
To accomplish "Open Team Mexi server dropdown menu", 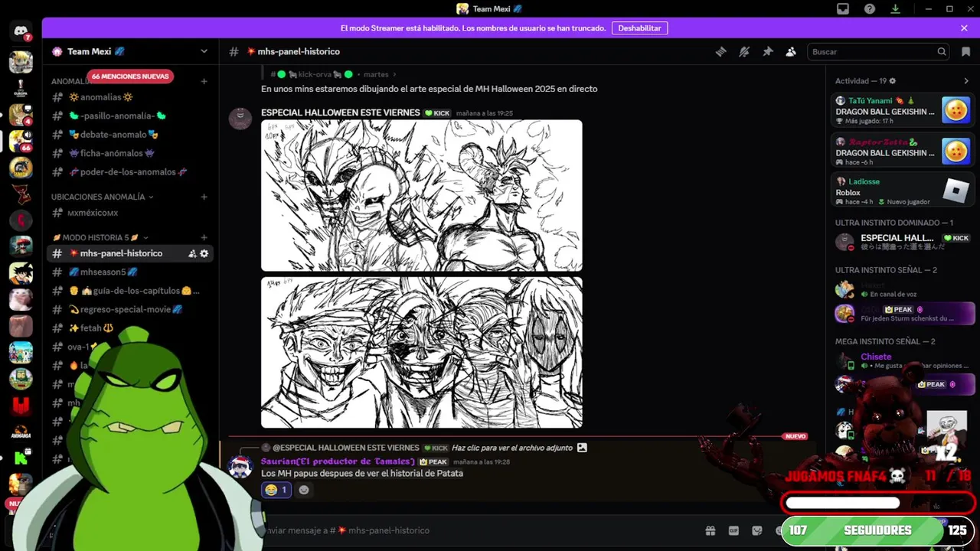I will [204, 51].
